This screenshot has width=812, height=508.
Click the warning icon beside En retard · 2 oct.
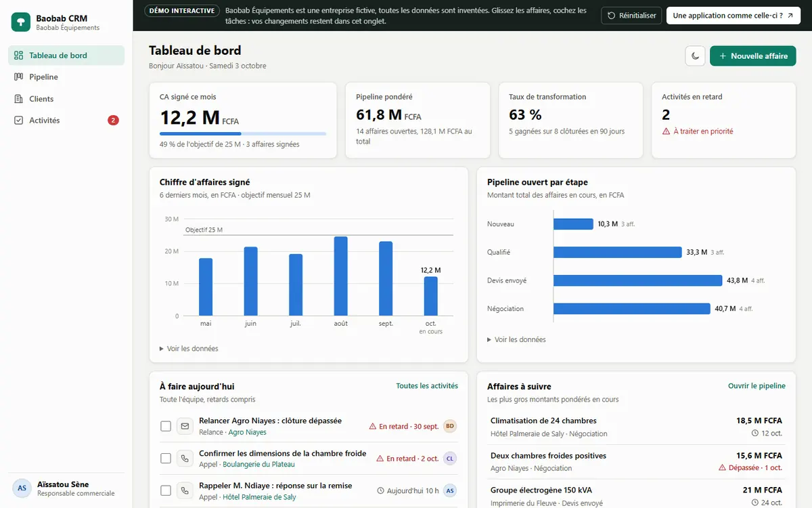coord(380,459)
